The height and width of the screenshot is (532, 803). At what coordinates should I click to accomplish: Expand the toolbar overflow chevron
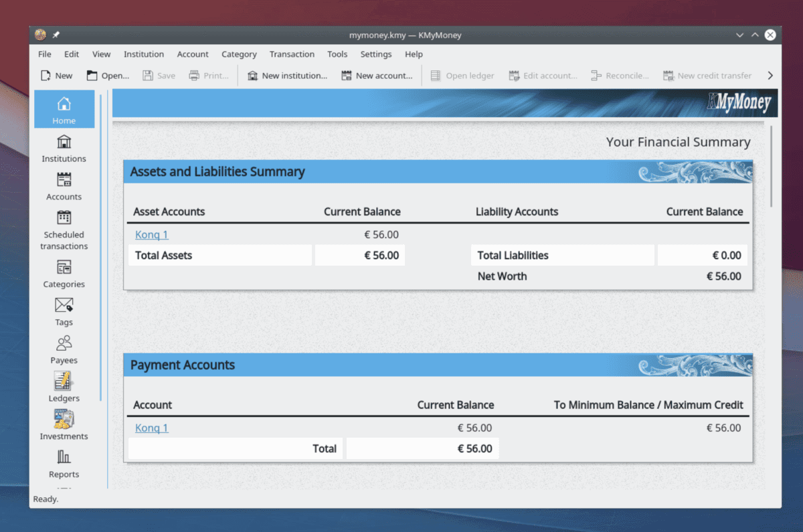(x=770, y=76)
